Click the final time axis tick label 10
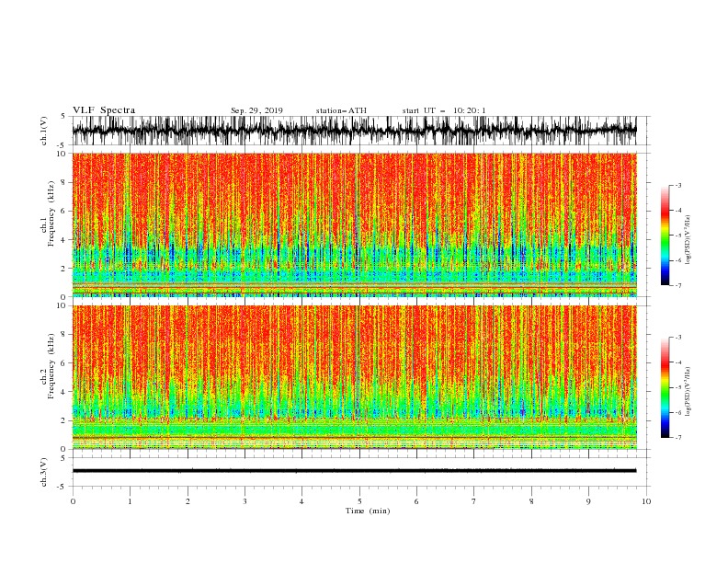The height and width of the screenshot is (563, 728). tap(646, 501)
